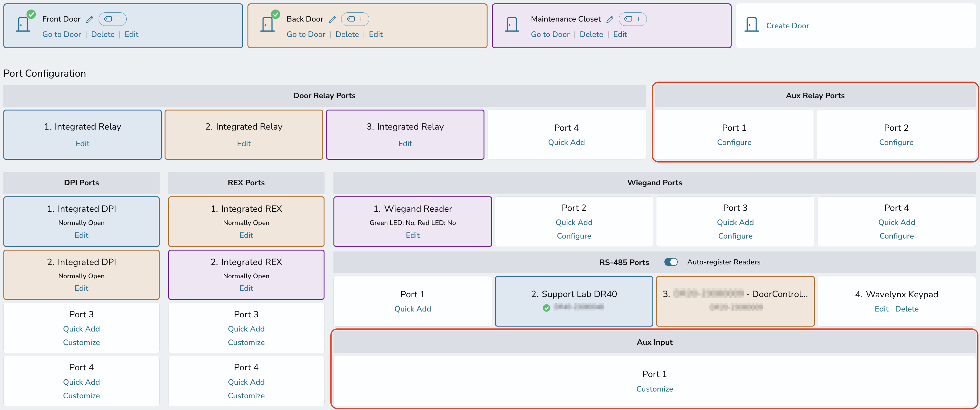The image size is (980, 410).
Task: Edit the Wavelynx Keypad
Action: [x=881, y=308]
